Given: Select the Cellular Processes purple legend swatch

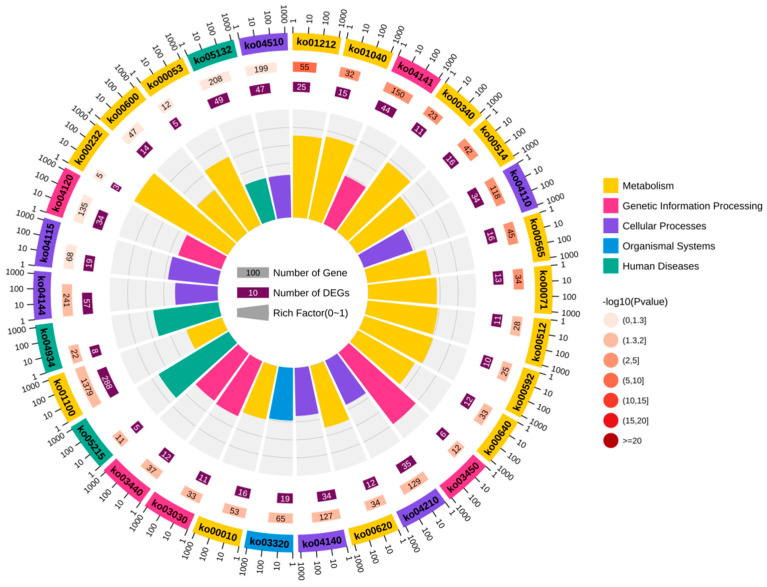Looking at the screenshot, I should (x=610, y=226).
